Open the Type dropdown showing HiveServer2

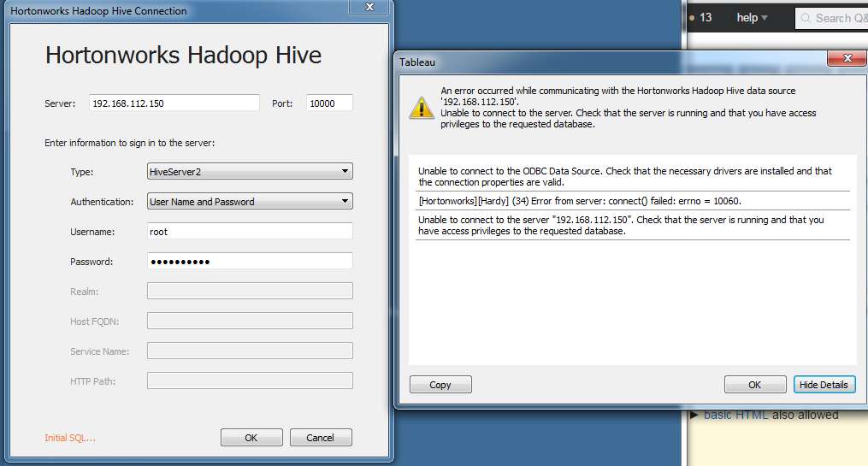coord(250,172)
